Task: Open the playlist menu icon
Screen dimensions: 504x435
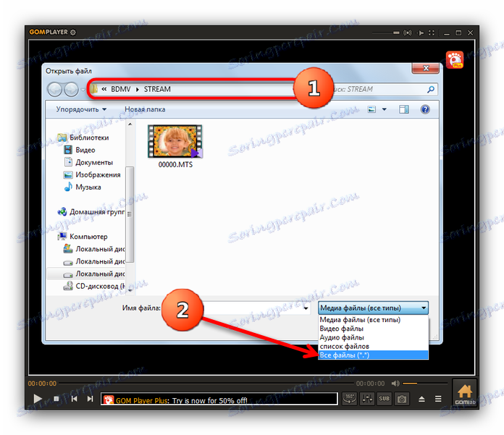Action: (x=438, y=399)
